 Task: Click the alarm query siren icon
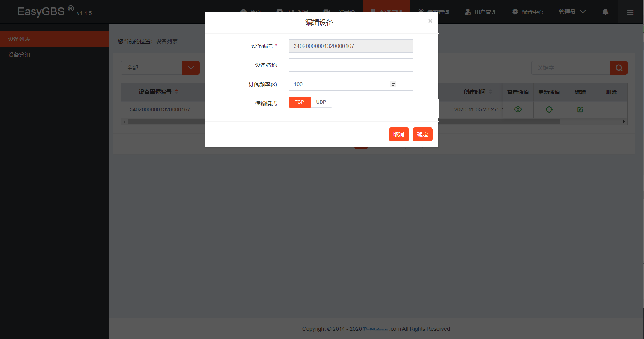(x=421, y=12)
